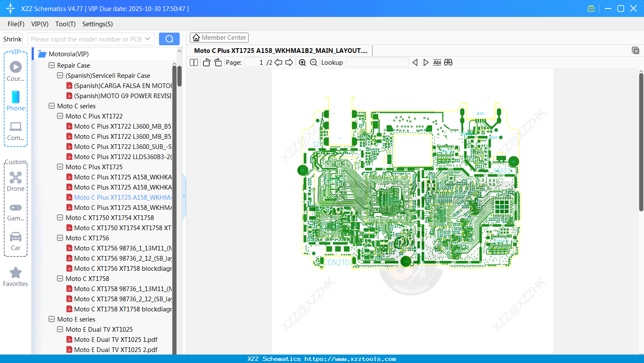
Task: Rotate the page clockwise
Action: click(x=218, y=63)
